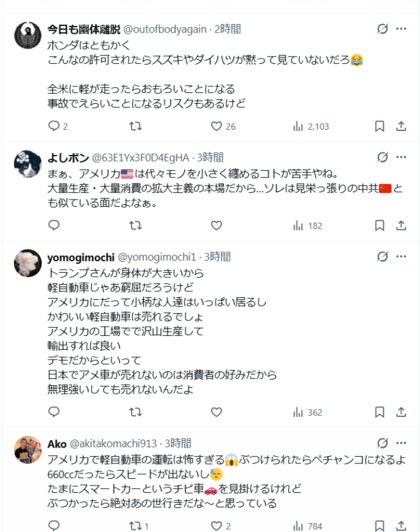This screenshot has width=420, height=532.
Task: Bookmark 今日も幽体離脱's post
Action: coord(379,126)
